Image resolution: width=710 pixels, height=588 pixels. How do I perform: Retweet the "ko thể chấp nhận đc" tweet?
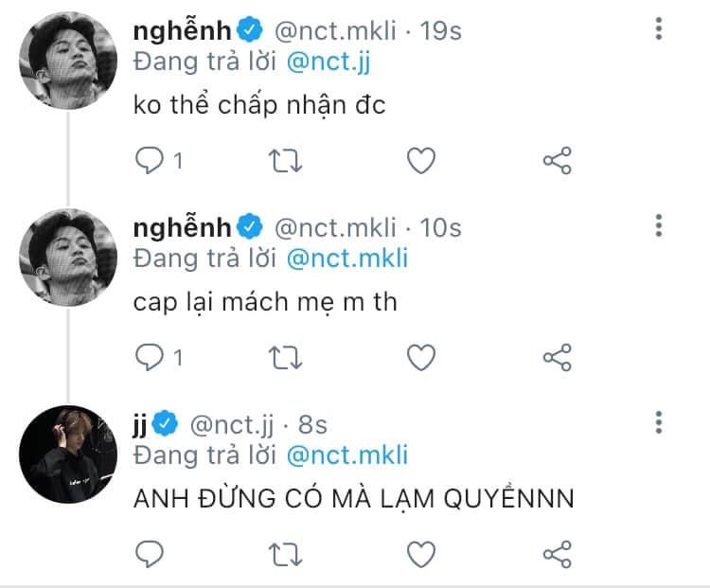click(286, 161)
